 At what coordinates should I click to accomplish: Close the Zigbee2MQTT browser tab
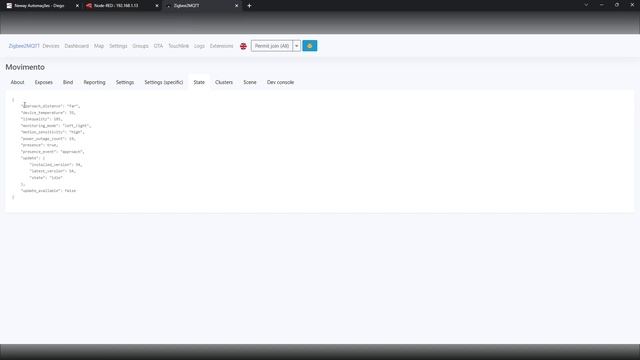coord(236,6)
